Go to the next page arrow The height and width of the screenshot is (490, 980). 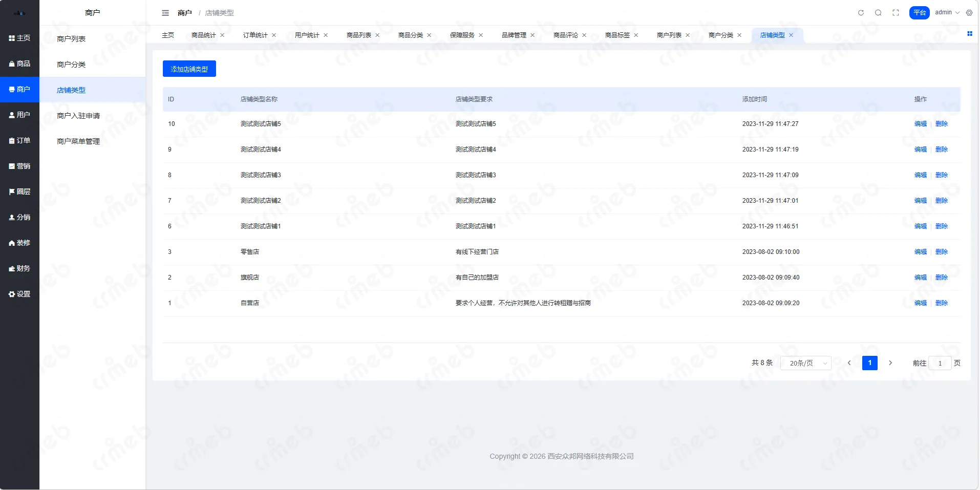[x=890, y=363]
